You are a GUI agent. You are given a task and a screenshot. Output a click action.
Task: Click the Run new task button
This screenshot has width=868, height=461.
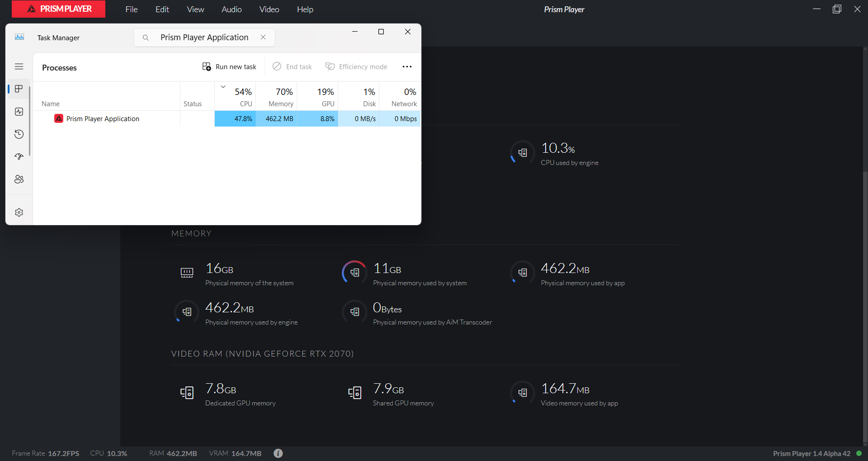tap(229, 67)
